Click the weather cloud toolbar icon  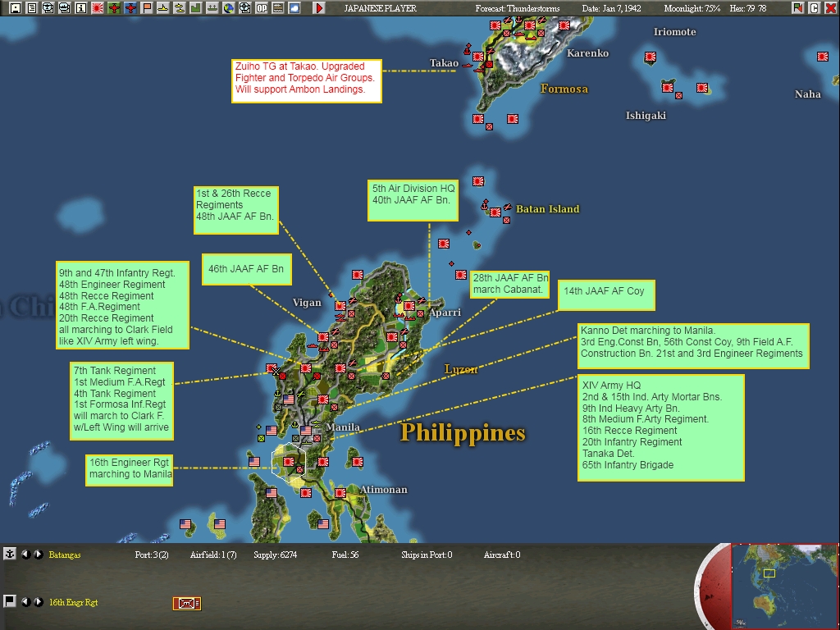tap(294, 7)
